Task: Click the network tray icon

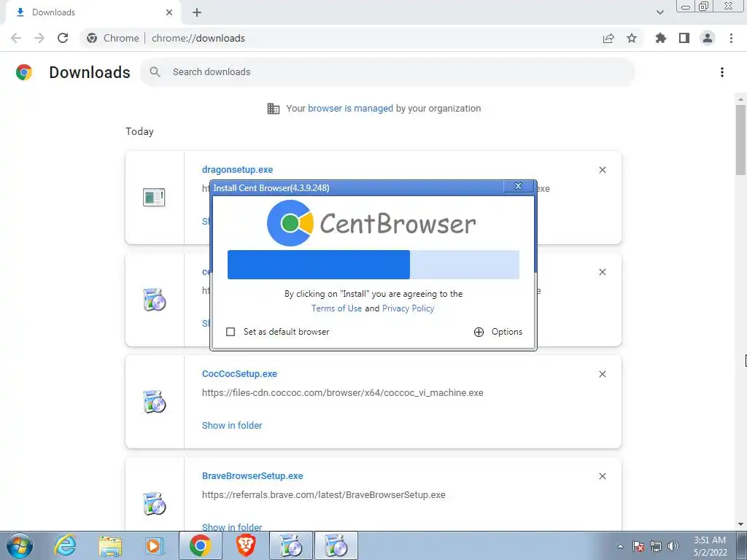Action: [656, 546]
